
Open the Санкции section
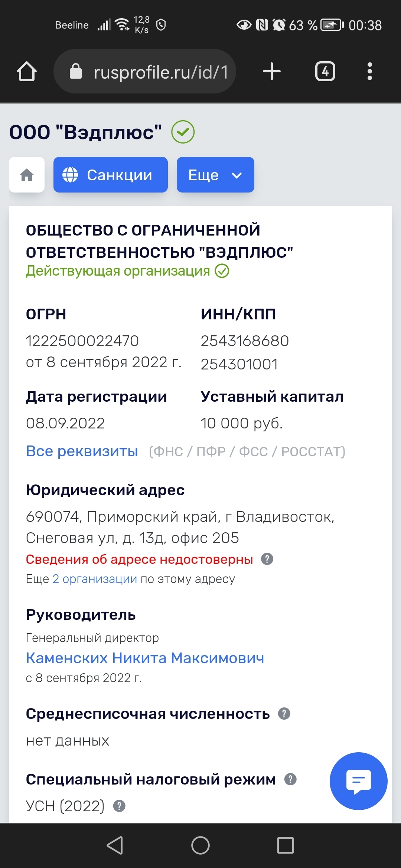click(111, 175)
